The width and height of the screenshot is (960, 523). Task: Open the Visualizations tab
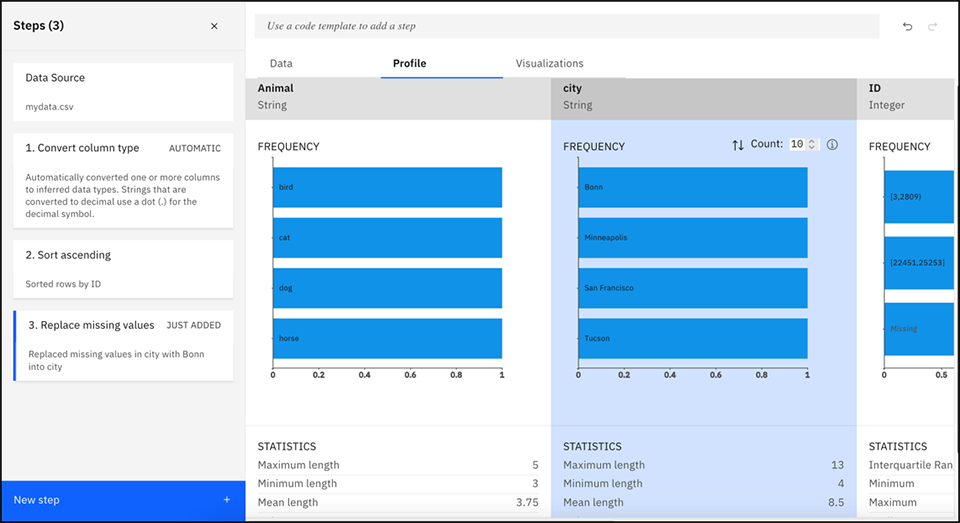tap(549, 63)
